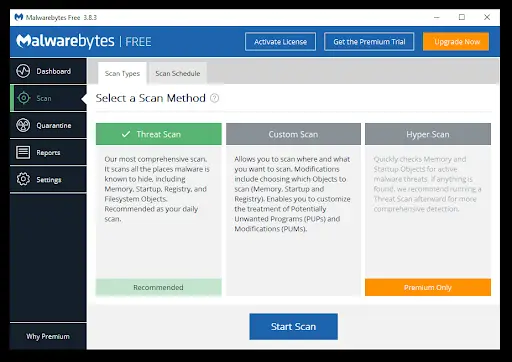Open the Dashboard section
Image resolution: width=512 pixels, height=362 pixels.
click(x=48, y=71)
